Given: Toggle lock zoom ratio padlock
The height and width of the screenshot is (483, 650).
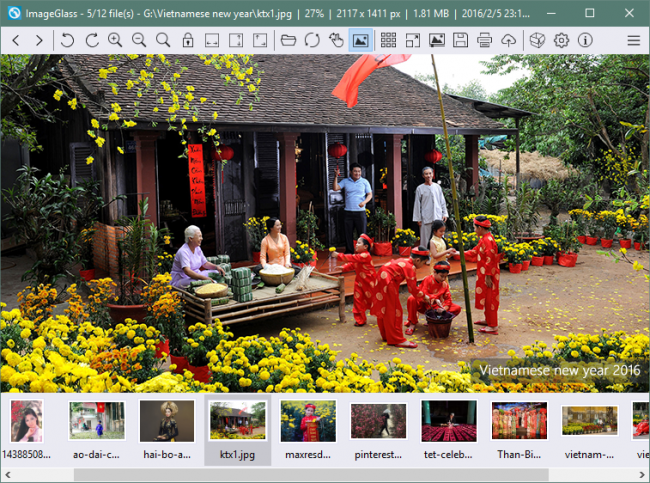Looking at the screenshot, I should 188,40.
